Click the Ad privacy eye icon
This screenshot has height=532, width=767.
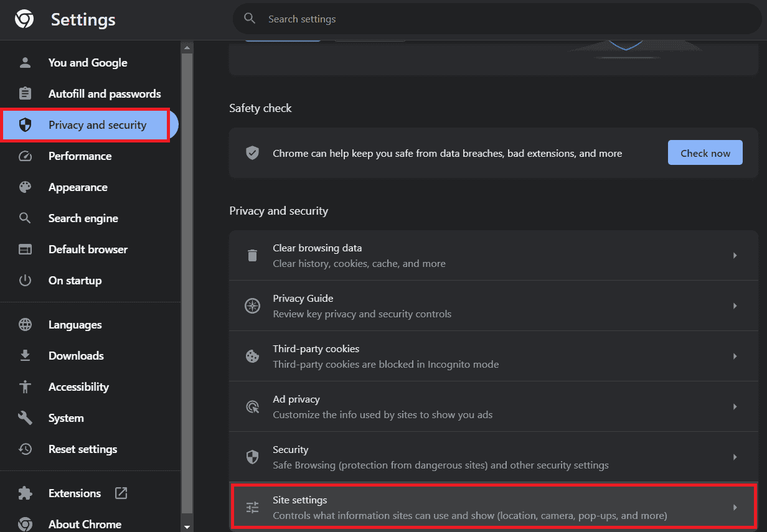252,406
